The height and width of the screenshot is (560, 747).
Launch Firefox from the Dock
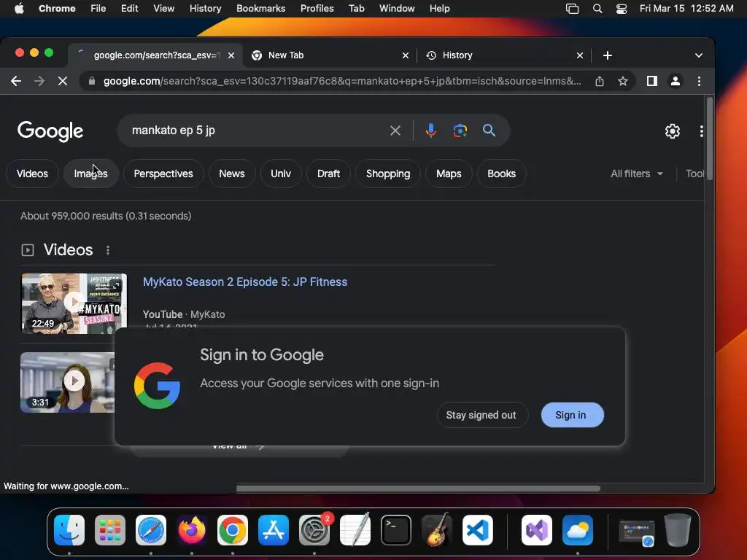[x=192, y=530]
